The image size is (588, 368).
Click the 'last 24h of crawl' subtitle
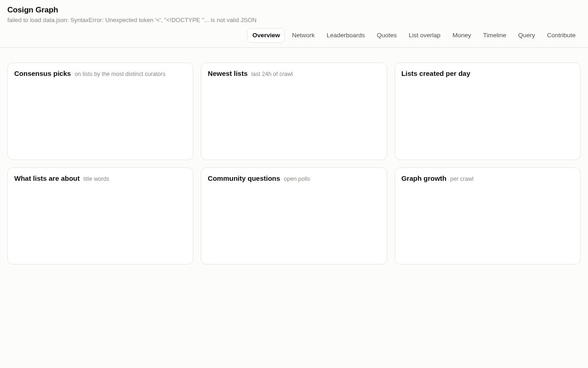point(272,74)
